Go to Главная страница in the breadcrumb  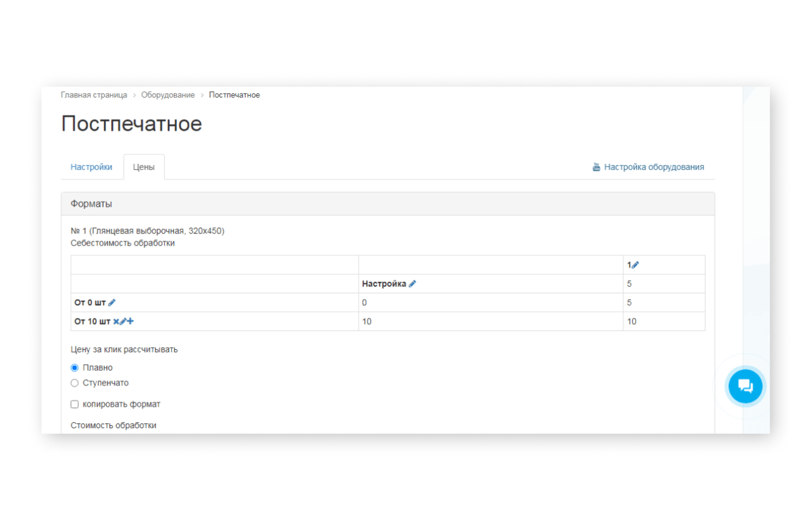(94, 95)
